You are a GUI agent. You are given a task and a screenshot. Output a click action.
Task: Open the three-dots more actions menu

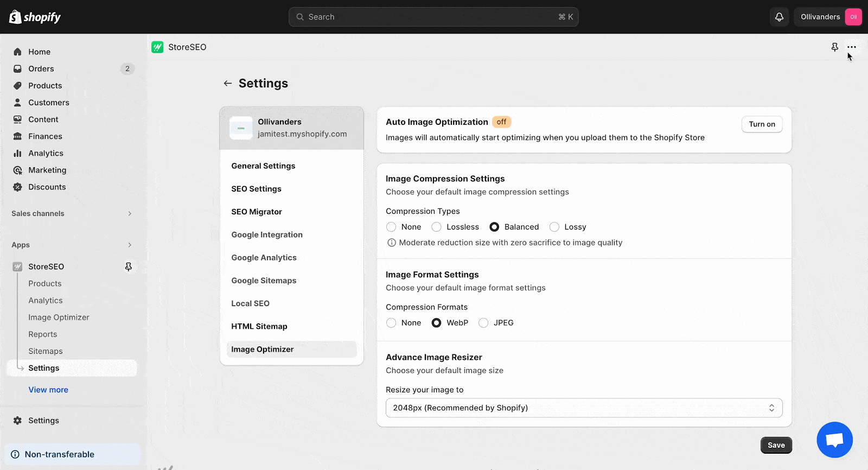(852, 47)
